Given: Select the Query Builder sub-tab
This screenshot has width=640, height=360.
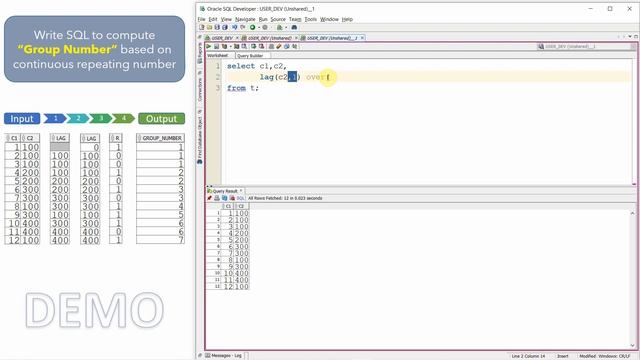Looking at the screenshot, I should (250, 56).
